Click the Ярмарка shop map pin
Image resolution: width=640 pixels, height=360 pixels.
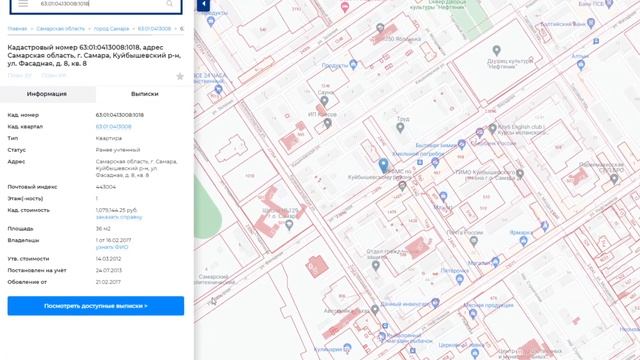(524, 241)
